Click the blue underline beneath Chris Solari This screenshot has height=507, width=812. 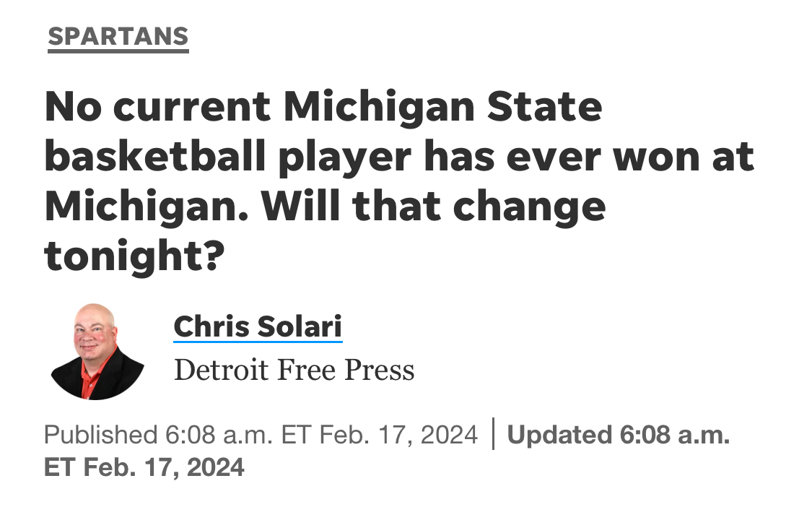[x=257, y=342]
